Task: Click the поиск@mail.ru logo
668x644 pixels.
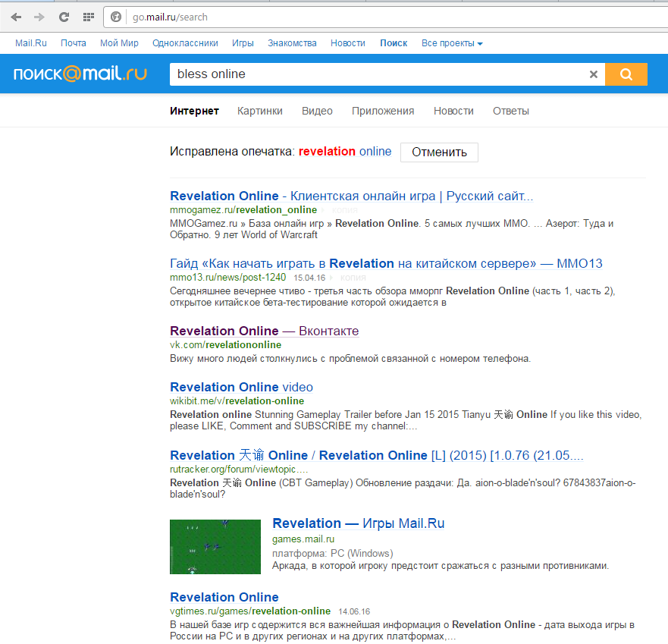Action: coord(80,74)
